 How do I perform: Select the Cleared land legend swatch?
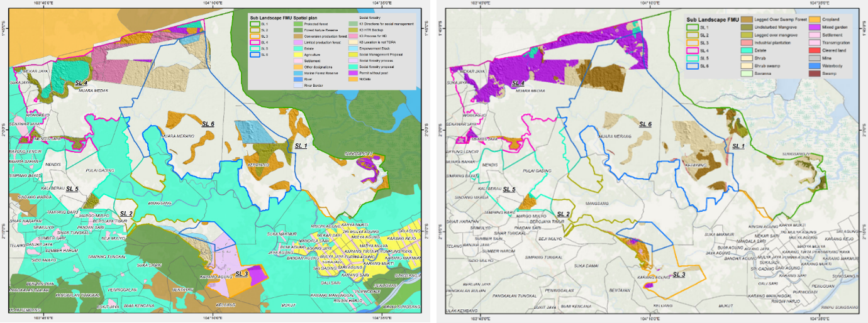coord(815,50)
